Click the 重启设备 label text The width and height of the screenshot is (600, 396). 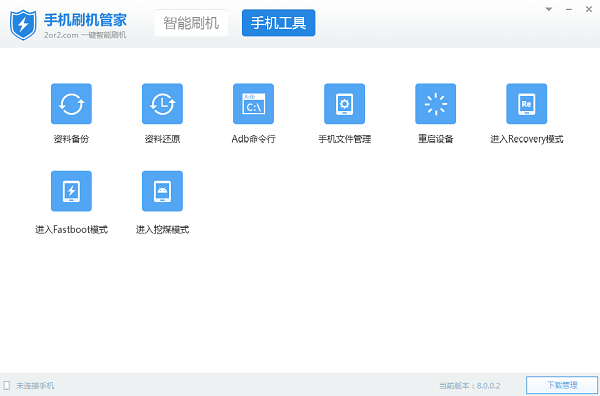[x=435, y=139]
